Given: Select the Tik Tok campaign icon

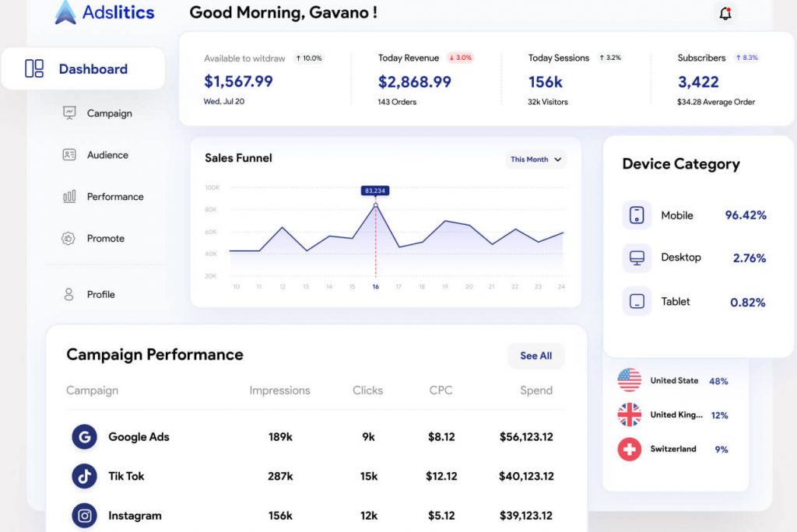Looking at the screenshot, I should [83, 476].
